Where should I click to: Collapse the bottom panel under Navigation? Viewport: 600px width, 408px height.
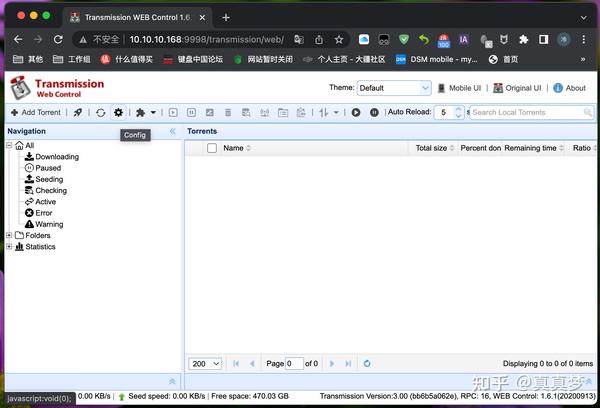pyautogui.click(x=172, y=381)
